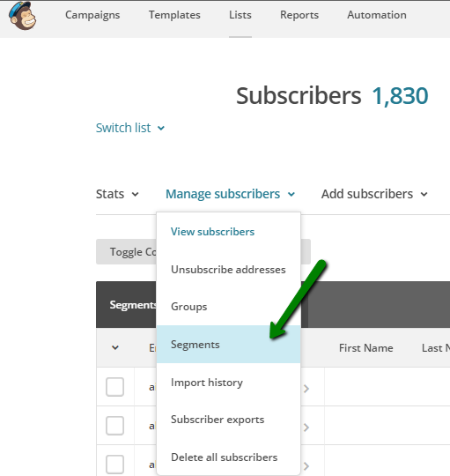Choose View subscribers from the menu
This screenshot has height=476, width=450.
[212, 232]
